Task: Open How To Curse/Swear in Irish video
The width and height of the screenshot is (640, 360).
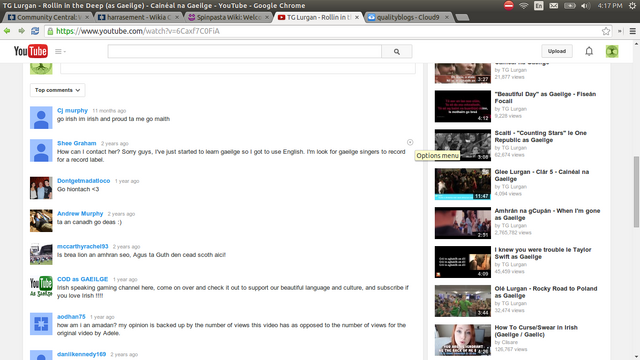Action: 536,331
